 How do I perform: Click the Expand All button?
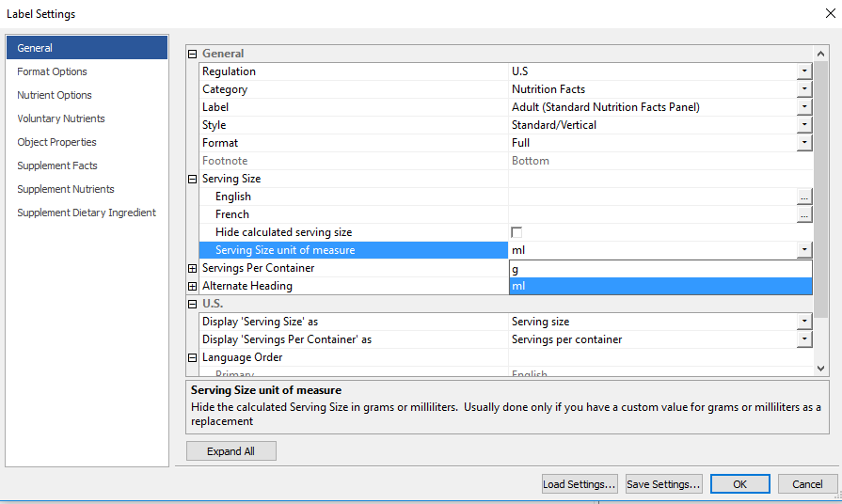(x=230, y=451)
